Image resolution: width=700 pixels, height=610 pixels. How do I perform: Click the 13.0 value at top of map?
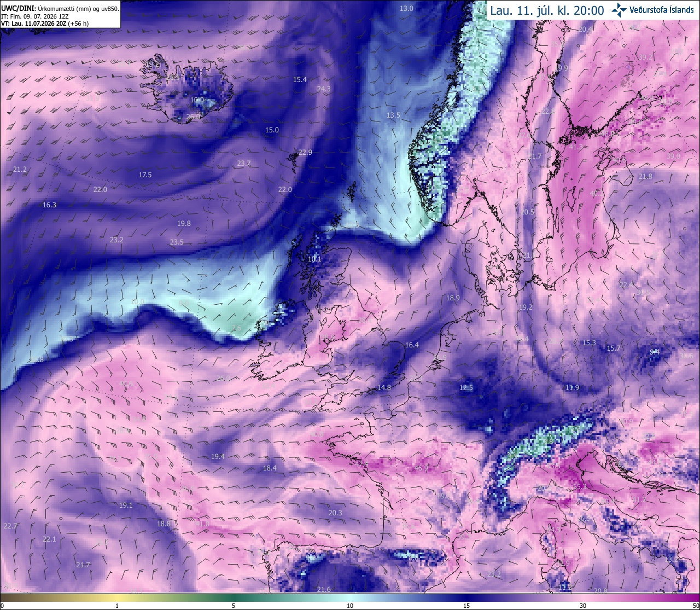(406, 8)
